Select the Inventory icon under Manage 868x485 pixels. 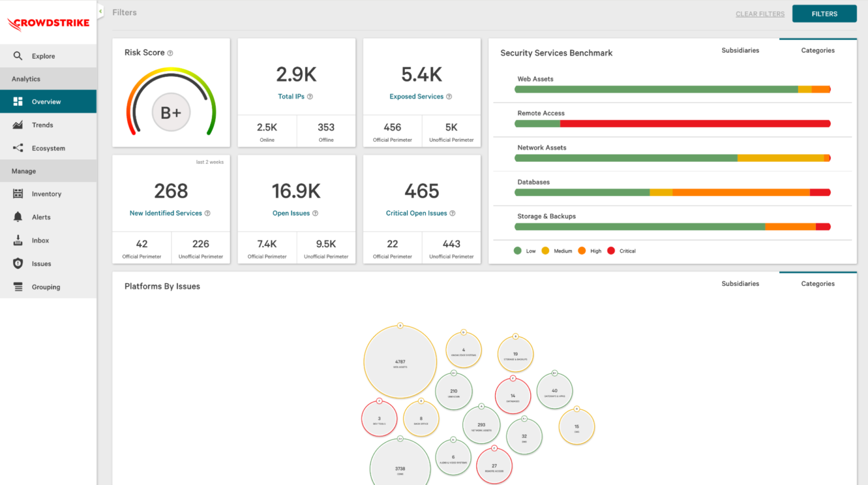tap(19, 193)
